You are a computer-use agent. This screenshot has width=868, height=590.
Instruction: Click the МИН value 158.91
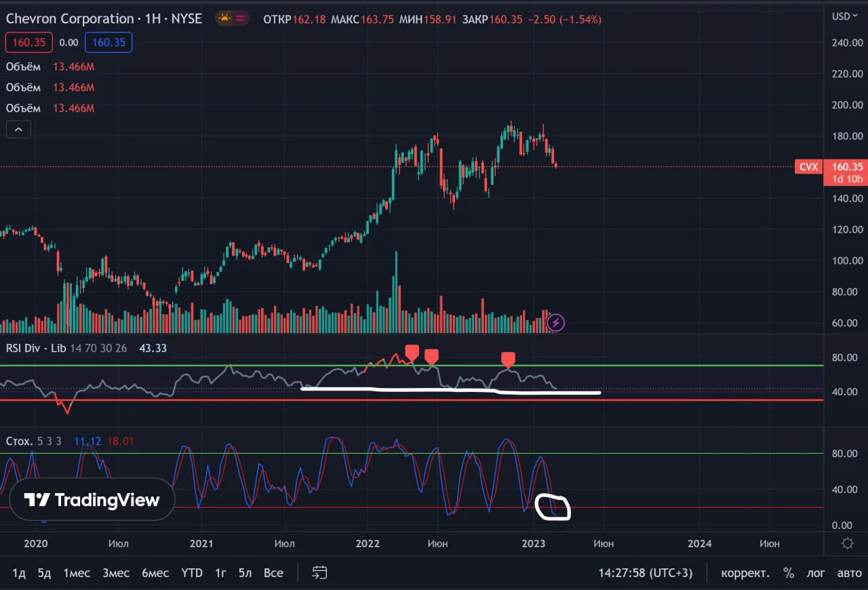tap(440, 19)
